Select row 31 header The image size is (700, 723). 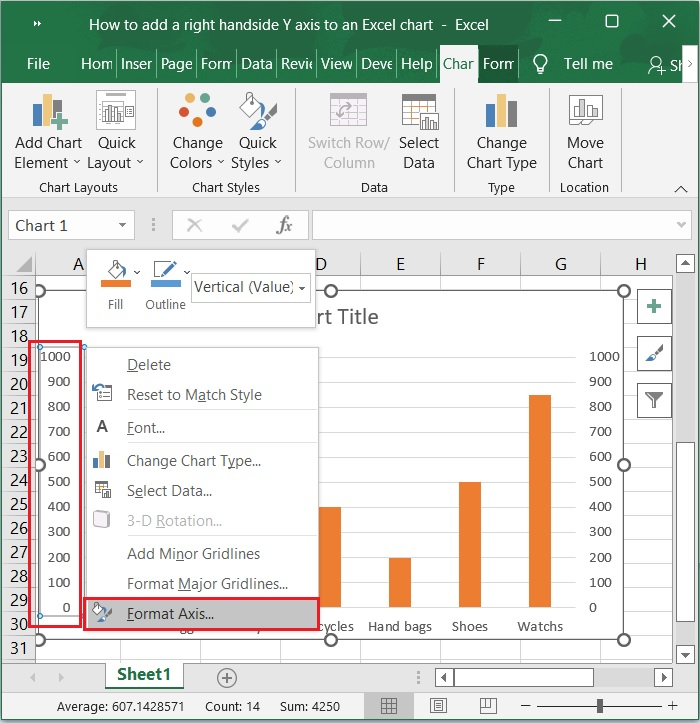coord(18,648)
